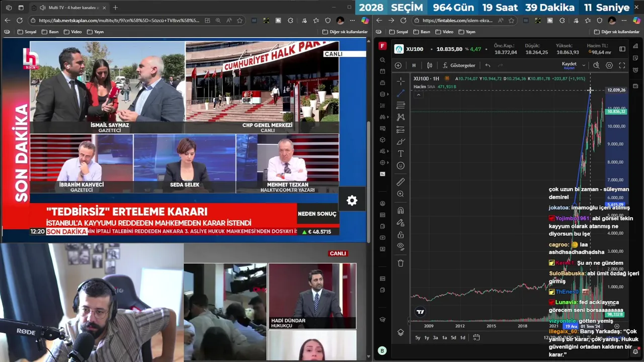Select the pattern drawing tool
The height and width of the screenshot is (362, 644).
pos(400,117)
